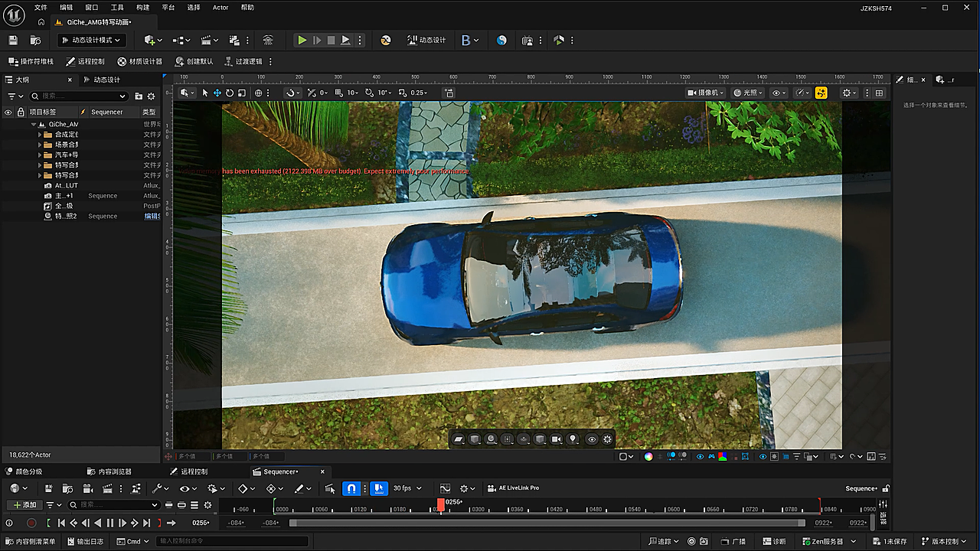Click the video camera icon in viewport bottom bar

[x=557, y=439]
